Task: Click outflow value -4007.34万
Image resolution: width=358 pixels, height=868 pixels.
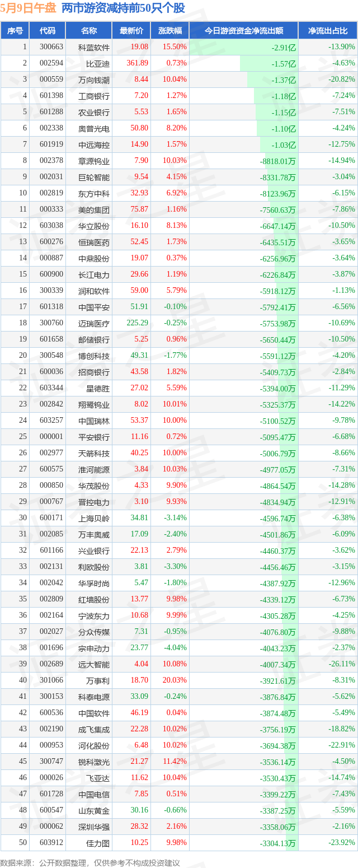Action: pos(277,664)
